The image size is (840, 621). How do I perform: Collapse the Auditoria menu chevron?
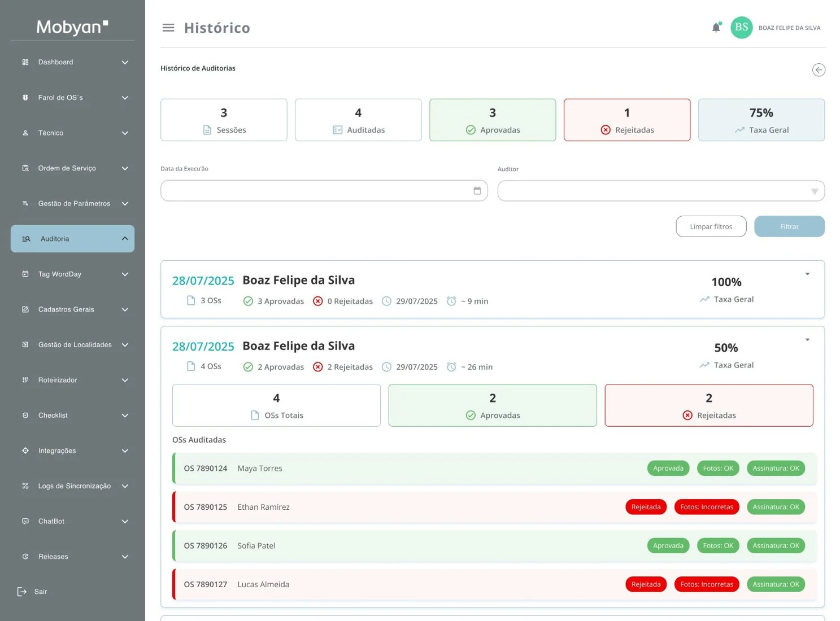click(x=125, y=239)
